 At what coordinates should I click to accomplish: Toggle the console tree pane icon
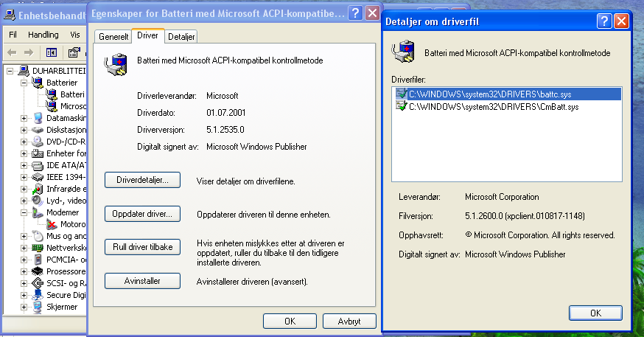[x=52, y=52]
